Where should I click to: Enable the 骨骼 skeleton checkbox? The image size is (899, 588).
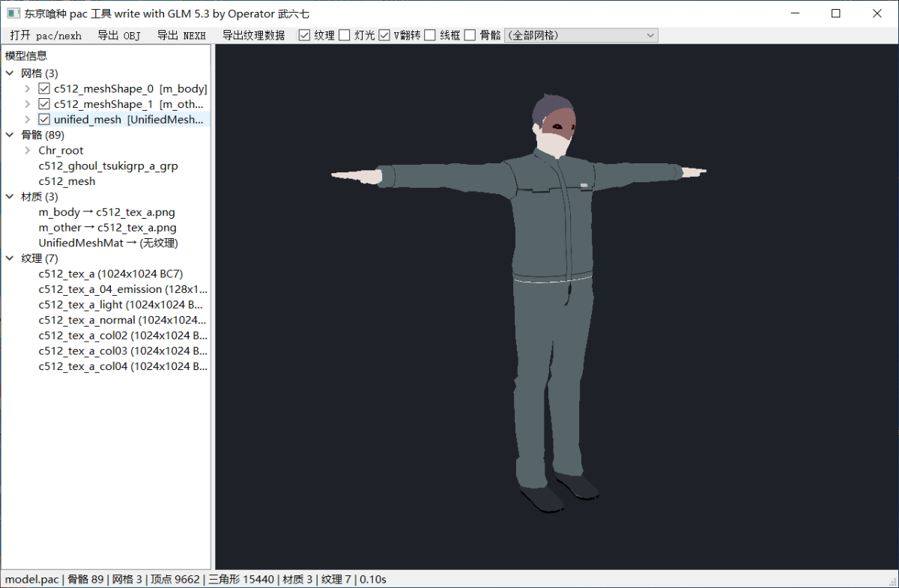tap(470, 35)
